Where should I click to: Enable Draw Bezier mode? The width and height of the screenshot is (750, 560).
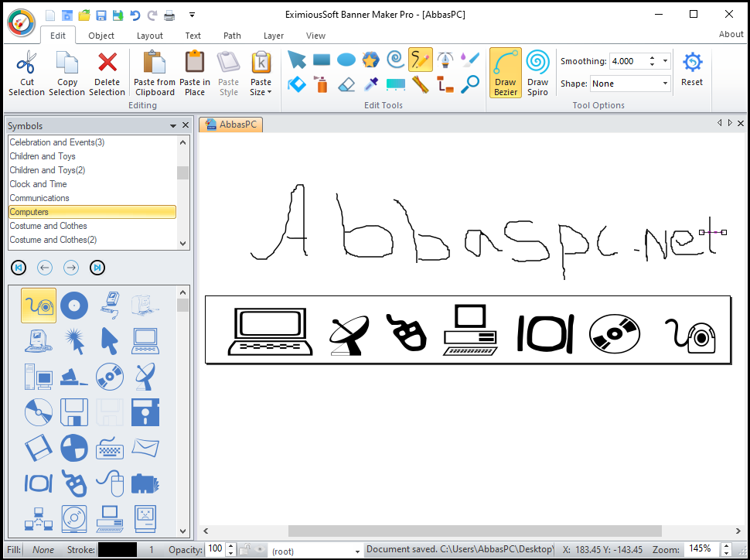tap(506, 73)
